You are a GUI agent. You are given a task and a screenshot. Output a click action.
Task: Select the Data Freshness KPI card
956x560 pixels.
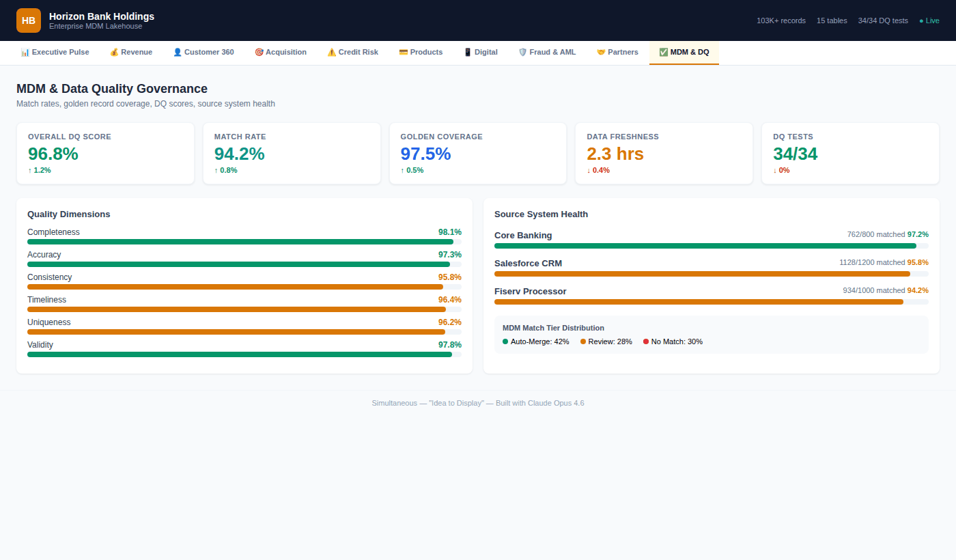pyautogui.click(x=664, y=154)
